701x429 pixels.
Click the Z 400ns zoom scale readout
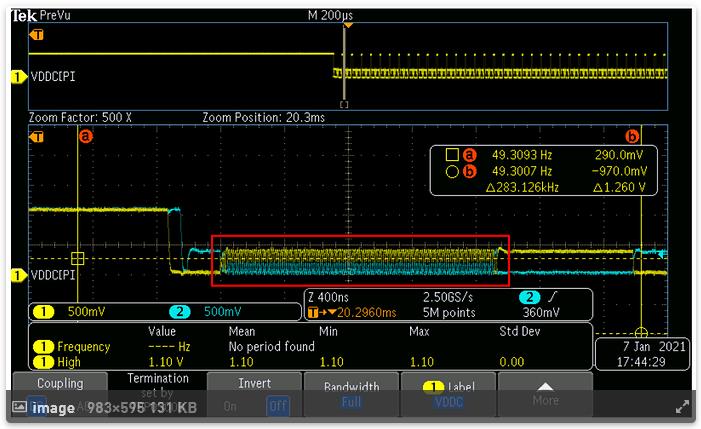click(328, 297)
